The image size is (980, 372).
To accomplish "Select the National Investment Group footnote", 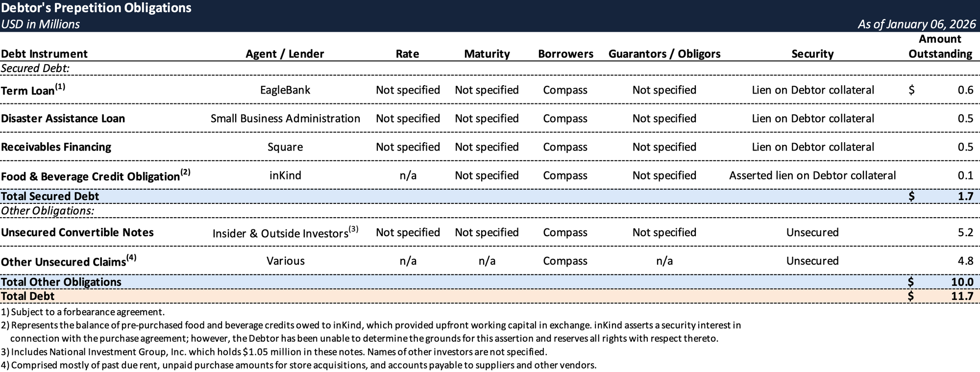I will [x=274, y=352].
